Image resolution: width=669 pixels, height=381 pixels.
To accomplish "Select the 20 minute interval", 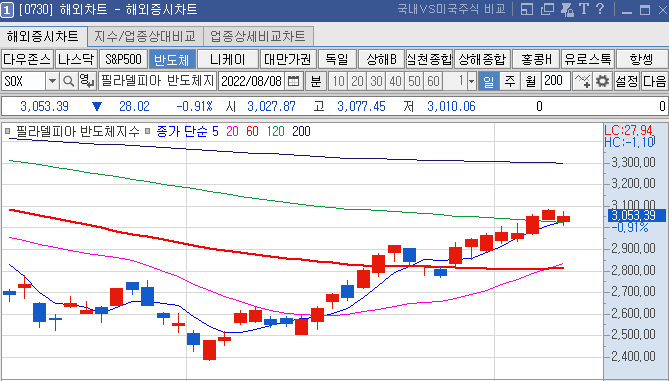I will 357,81.
